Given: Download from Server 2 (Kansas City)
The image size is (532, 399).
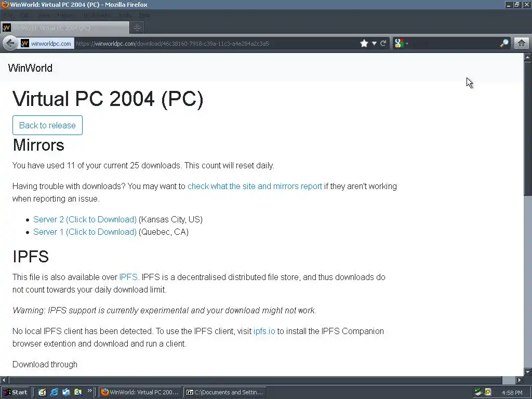Looking at the screenshot, I should [85, 220].
